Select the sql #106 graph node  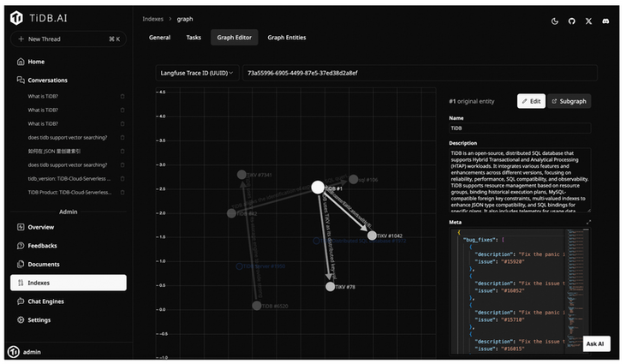(x=354, y=179)
